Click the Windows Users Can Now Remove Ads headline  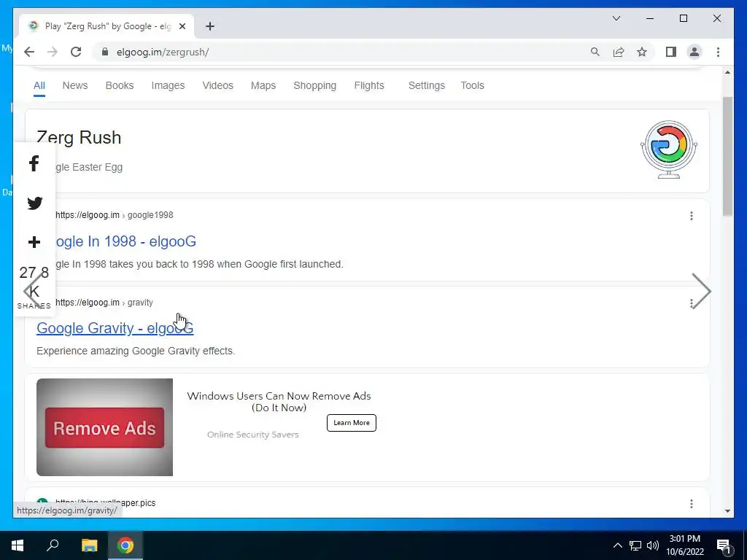coord(279,402)
